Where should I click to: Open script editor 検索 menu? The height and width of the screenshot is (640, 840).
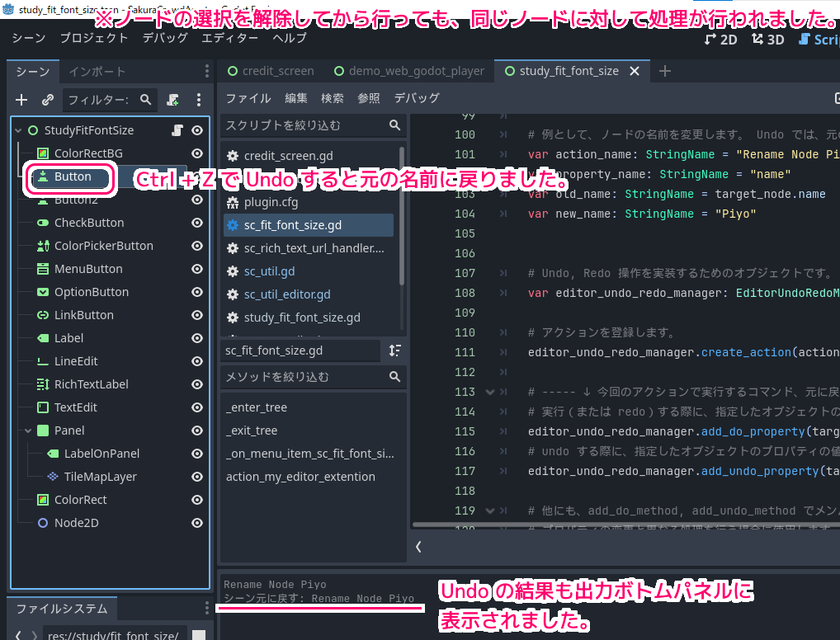click(333, 98)
